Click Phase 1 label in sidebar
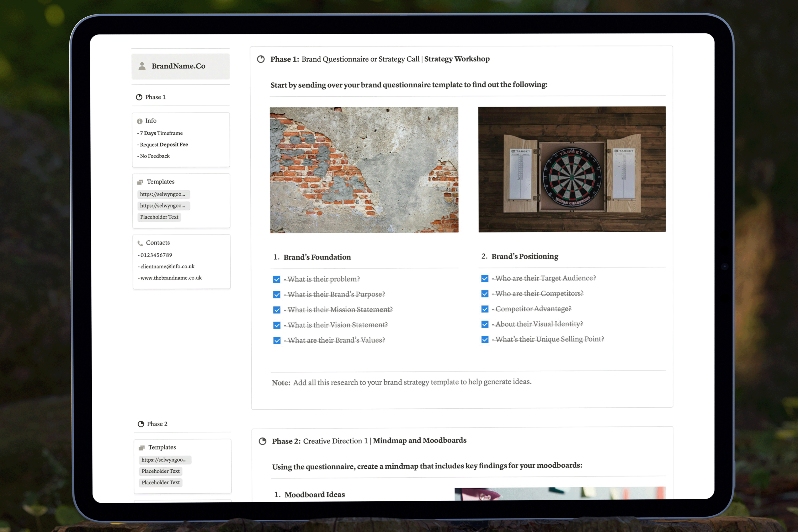Screen dimensions: 798x532 tap(155, 97)
